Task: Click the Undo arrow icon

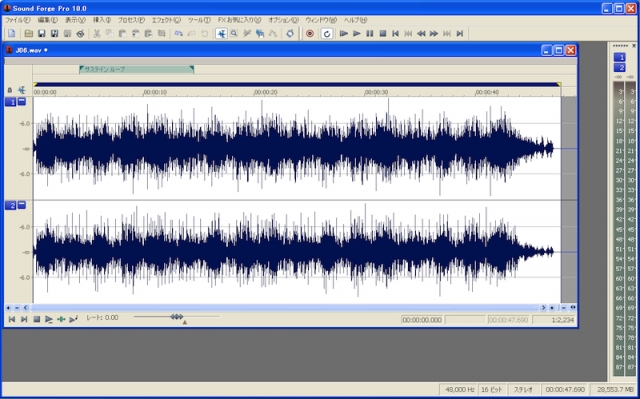Action: (178, 33)
